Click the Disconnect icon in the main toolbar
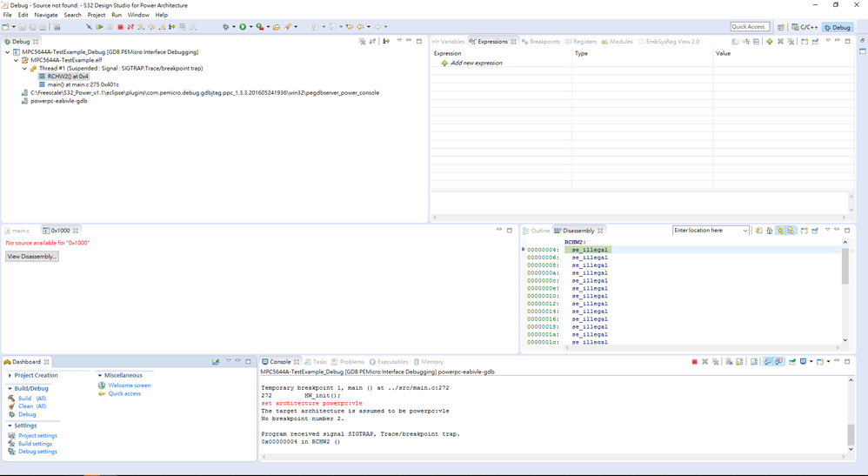The height and width of the screenshot is (476, 868). pos(130,27)
